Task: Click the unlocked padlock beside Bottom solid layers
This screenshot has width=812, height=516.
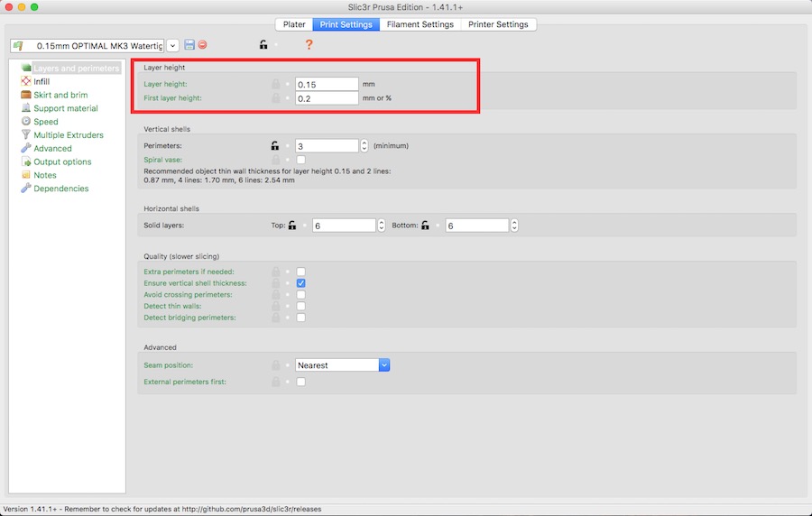Action: (x=425, y=226)
